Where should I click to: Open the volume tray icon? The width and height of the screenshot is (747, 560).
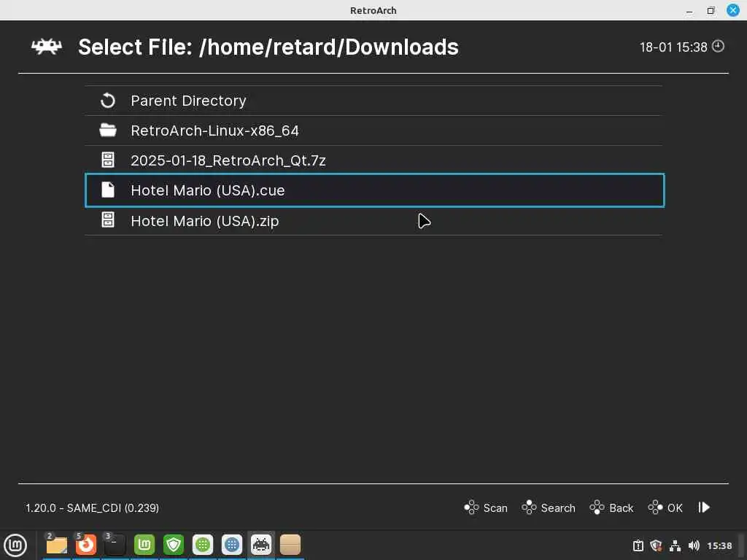694,545
